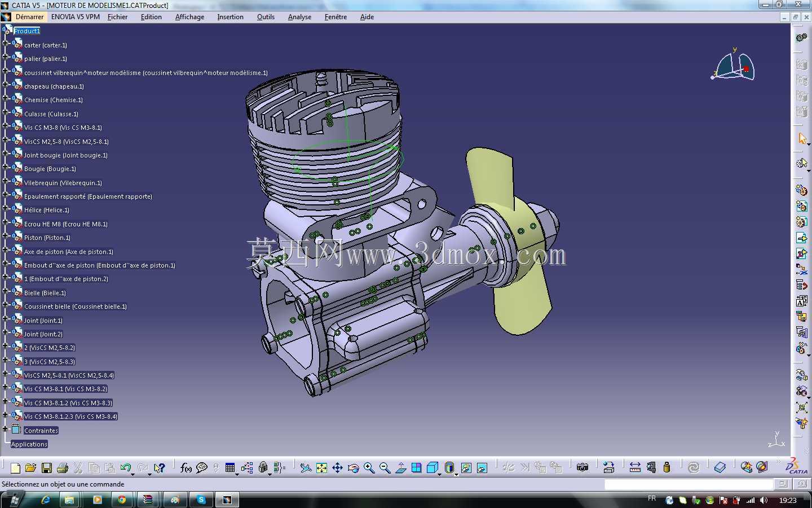This screenshot has height=508, width=812.
Task: Expand the Contraintes node
Action: coord(5,428)
